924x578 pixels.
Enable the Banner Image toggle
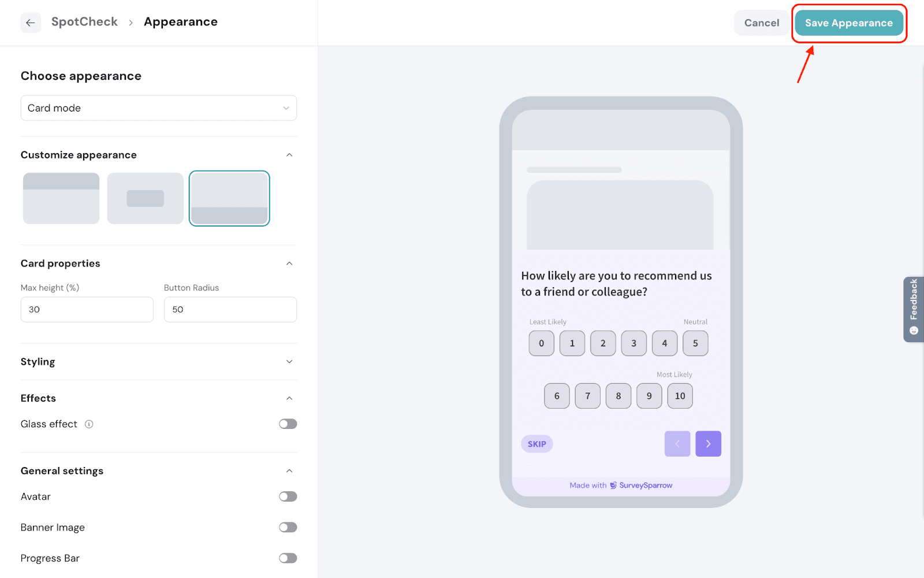(x=288, y=527)
